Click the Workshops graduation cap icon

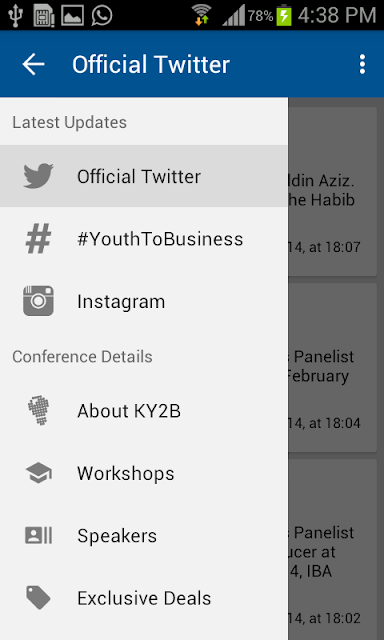point(38,473)
